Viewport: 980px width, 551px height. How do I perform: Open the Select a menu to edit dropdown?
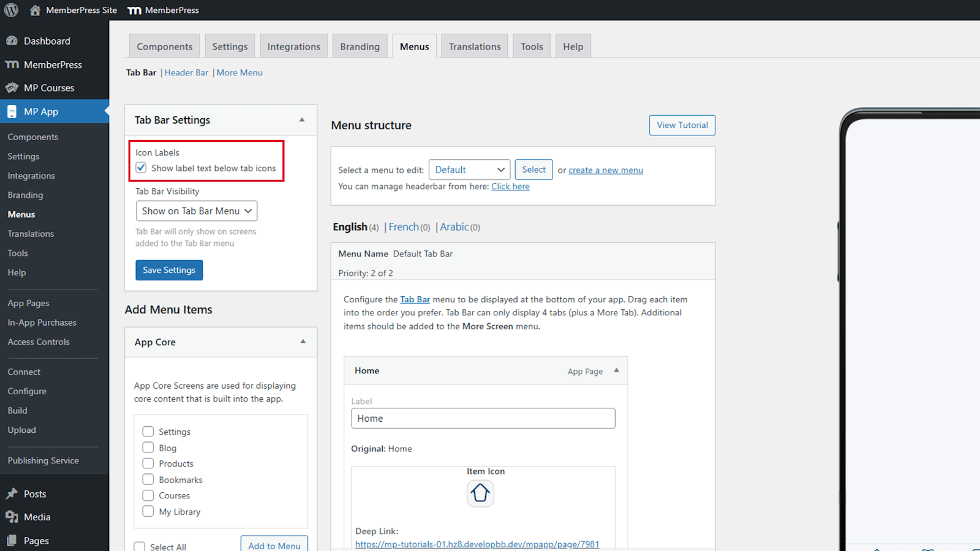pyautogui.click(x=469, y=170)
